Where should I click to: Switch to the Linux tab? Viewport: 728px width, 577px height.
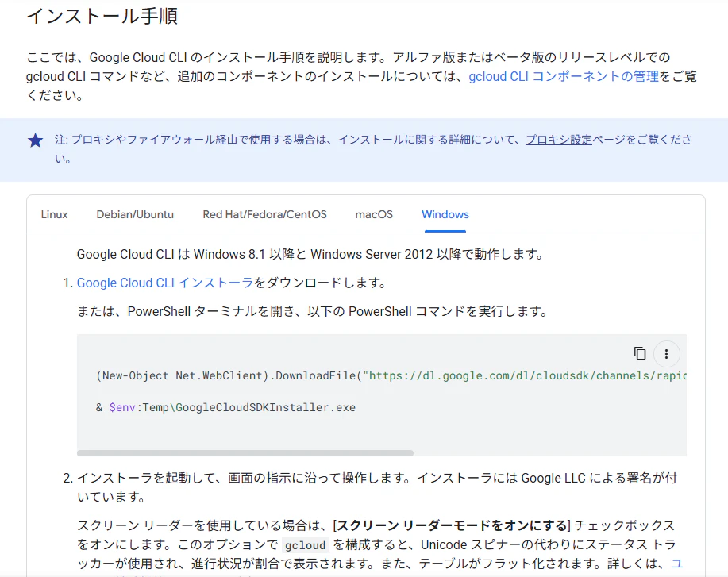[54, 214]
